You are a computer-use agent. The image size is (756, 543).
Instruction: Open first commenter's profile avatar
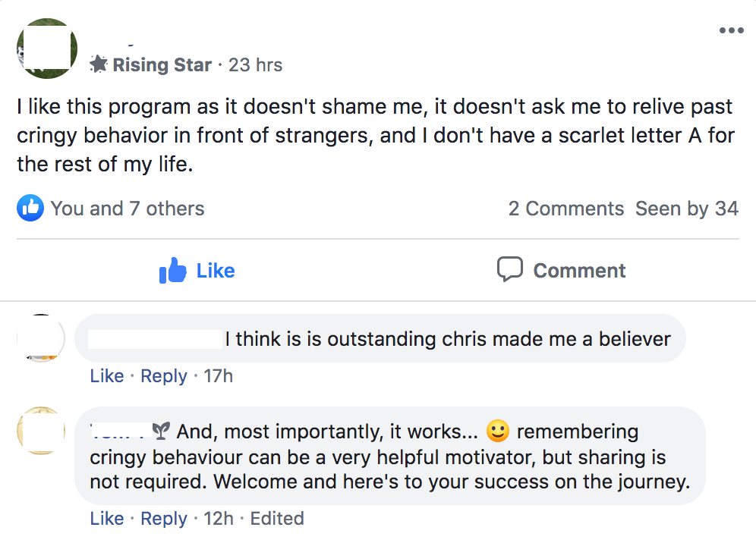point(41,337)
